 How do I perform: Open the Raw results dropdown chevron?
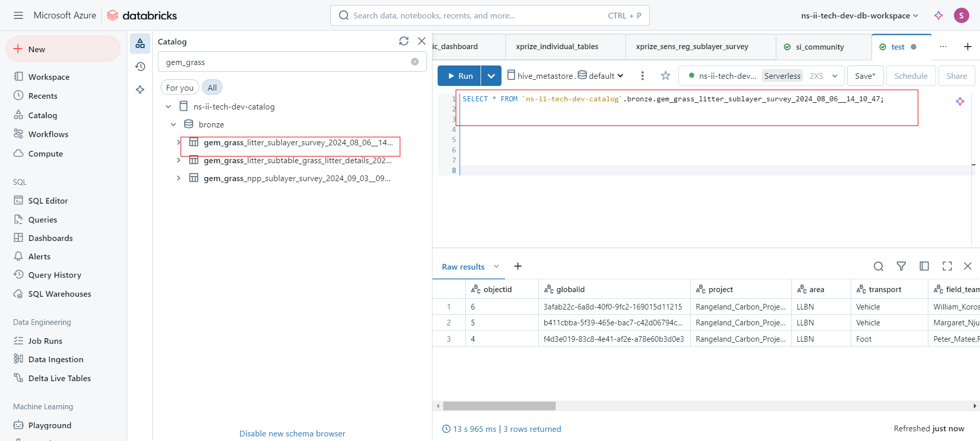point(496,267)
